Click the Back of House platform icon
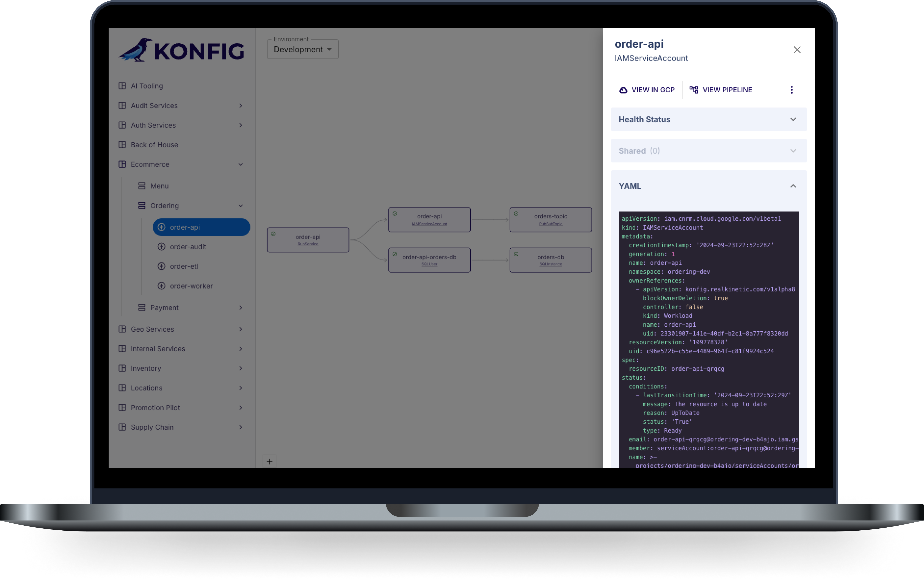 pyautogui.click(x=122, y=145)
